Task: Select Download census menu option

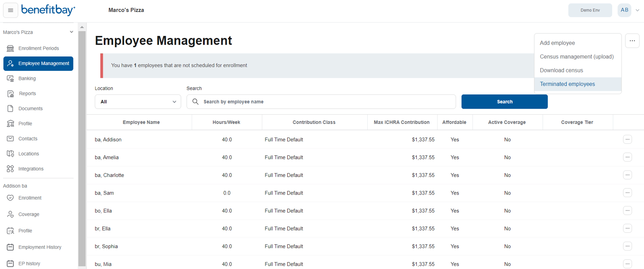Action: [561, 70]
